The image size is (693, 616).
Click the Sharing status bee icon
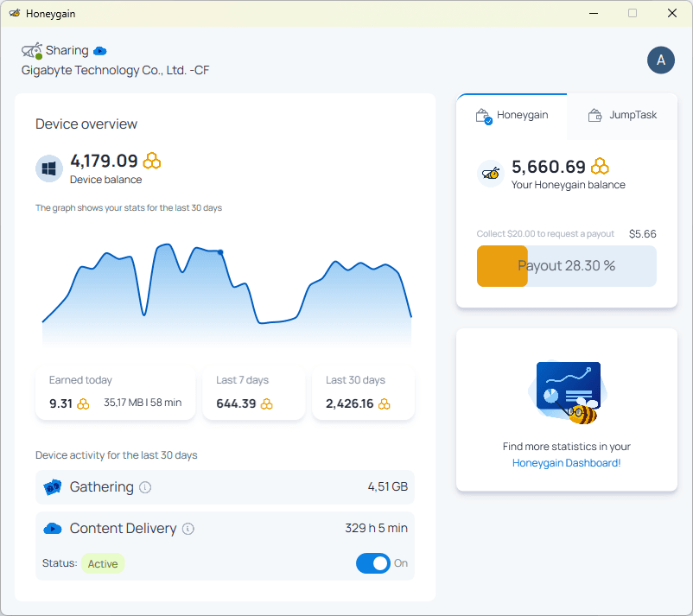click(32, 51)
